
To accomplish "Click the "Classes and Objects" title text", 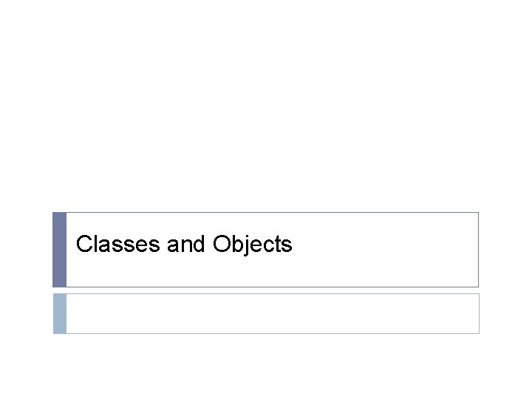I will [184, 244].
